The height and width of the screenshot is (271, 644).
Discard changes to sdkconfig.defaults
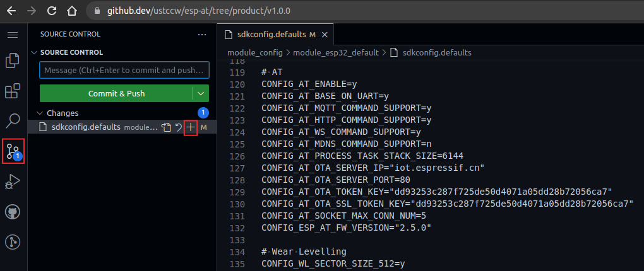[x=179, y=127]
